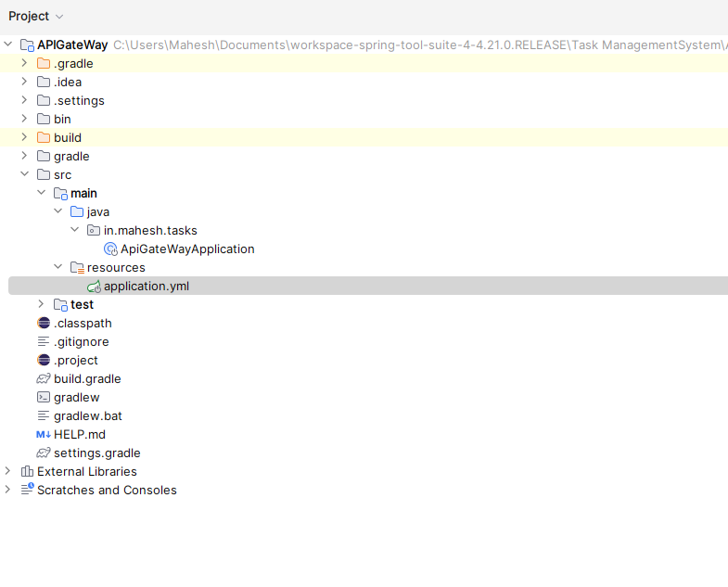
Task: Click the bin folder icon
Action: (x=44, y=119)
